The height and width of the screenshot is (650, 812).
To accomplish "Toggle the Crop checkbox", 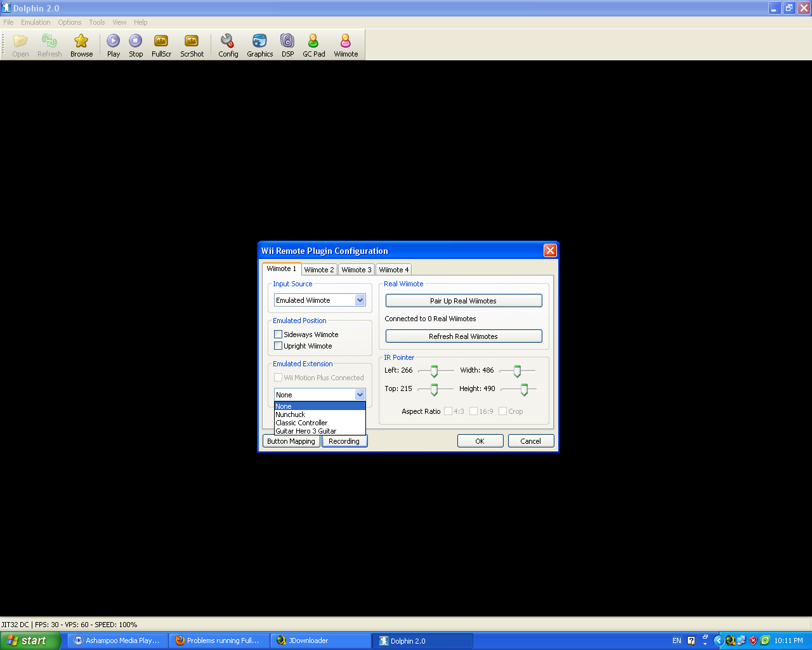I will [x=502, y=411].
